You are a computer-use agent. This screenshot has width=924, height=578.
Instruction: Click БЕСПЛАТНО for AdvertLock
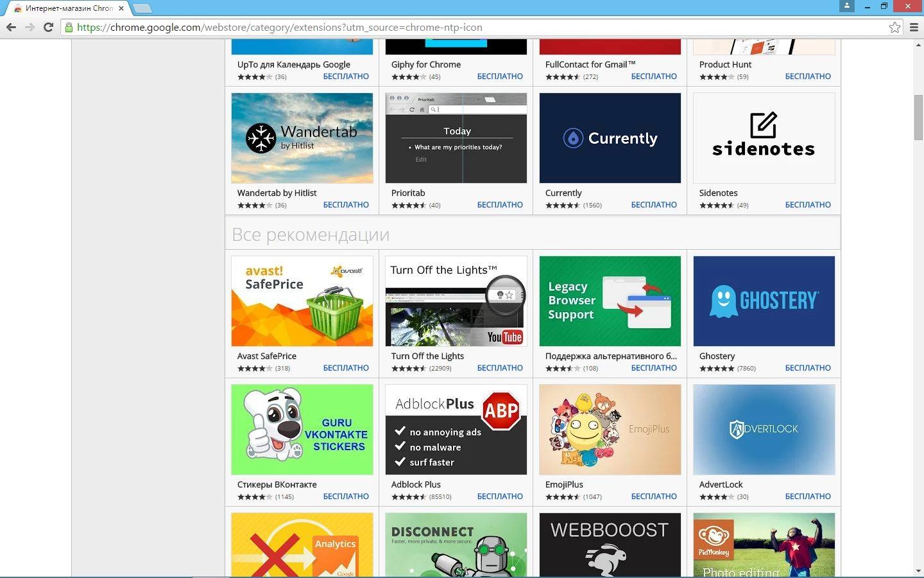pyautogui.click(x=808, y=496)
